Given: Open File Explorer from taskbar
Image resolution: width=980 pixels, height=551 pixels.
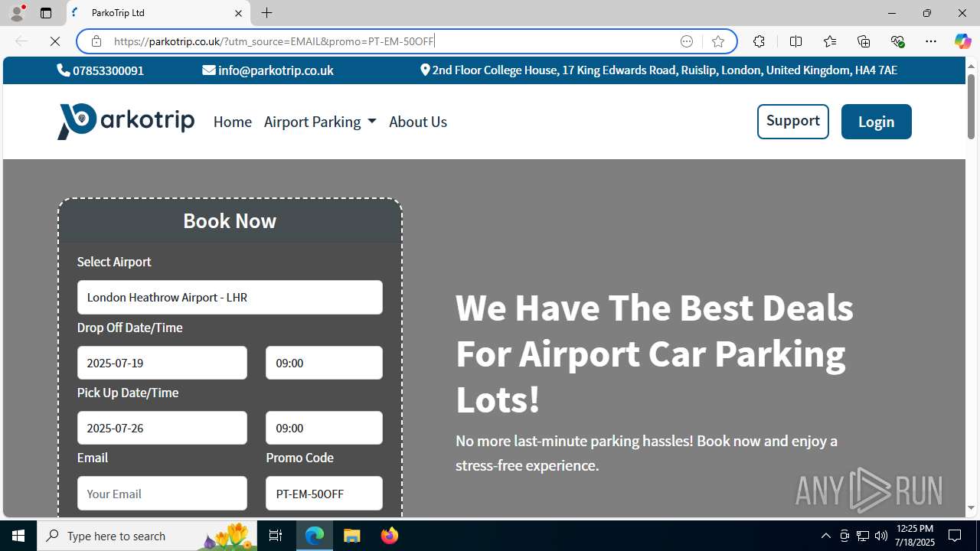Looking at the screenshot, I should coord(352,536).
